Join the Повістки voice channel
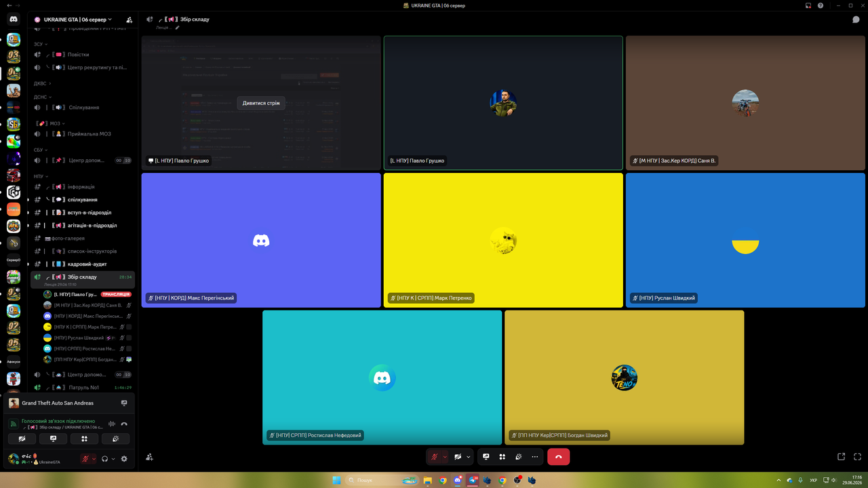868x488 pixels. pos(83,54)
